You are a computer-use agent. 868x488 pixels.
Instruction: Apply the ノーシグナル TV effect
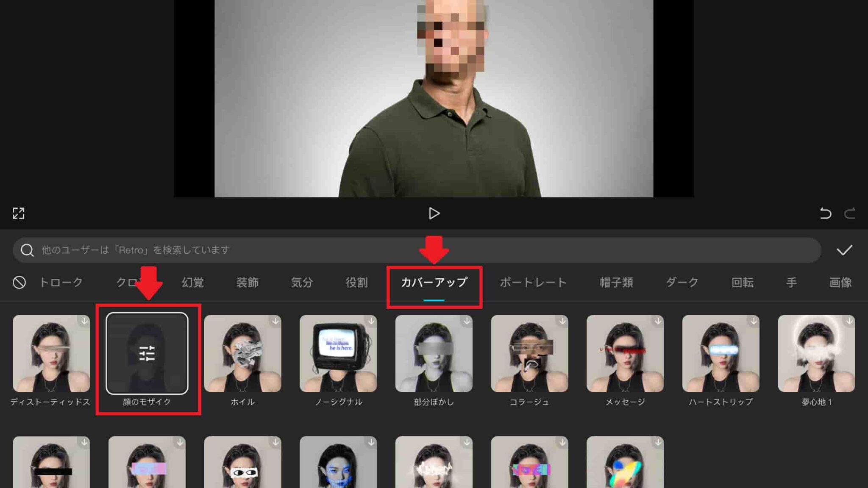[338, 353]
